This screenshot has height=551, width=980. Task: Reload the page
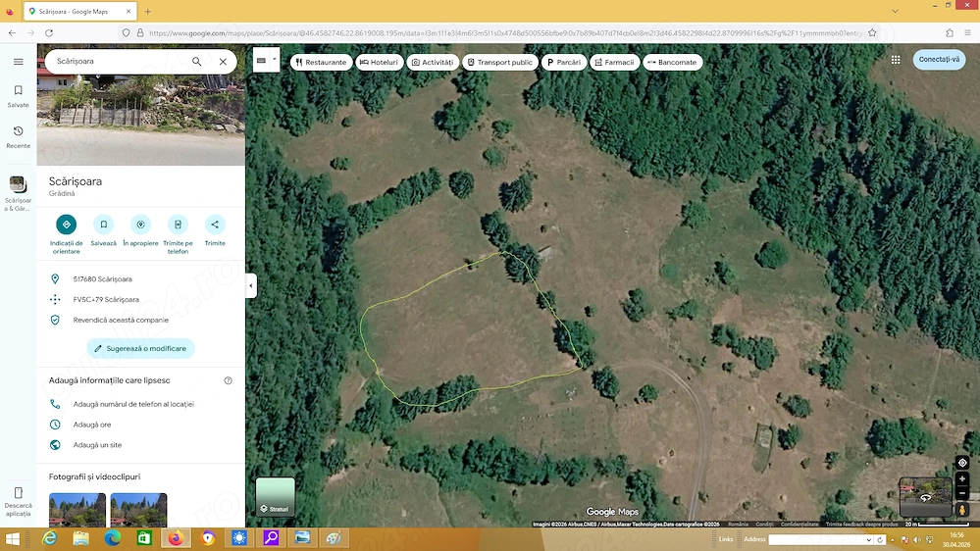(x=49, y=32)
